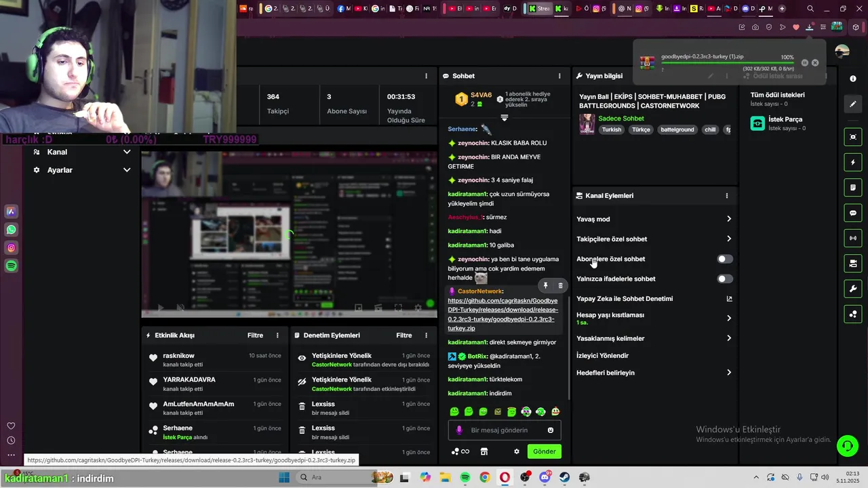Image resolution: width=868 pixels, height=488 pixels.
Task: Collapse the hype leaderboard chevron in chat
Action: click(x=504, y=118)
